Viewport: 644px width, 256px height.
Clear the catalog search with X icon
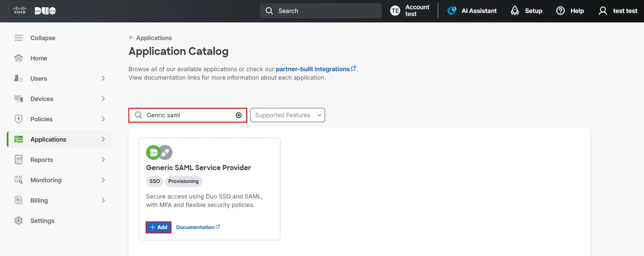(x=239, y=115)
